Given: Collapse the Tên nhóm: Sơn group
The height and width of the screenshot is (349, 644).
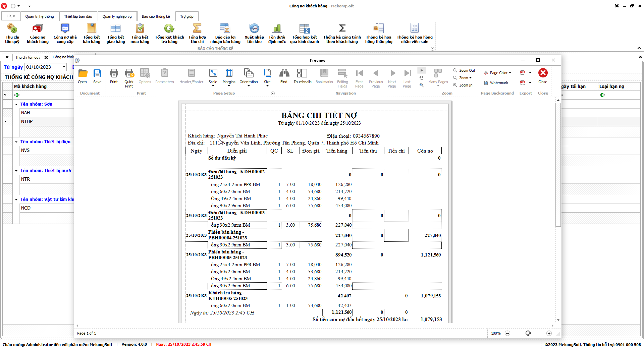Looking at the screenshot, I should (x=16, y=104).
